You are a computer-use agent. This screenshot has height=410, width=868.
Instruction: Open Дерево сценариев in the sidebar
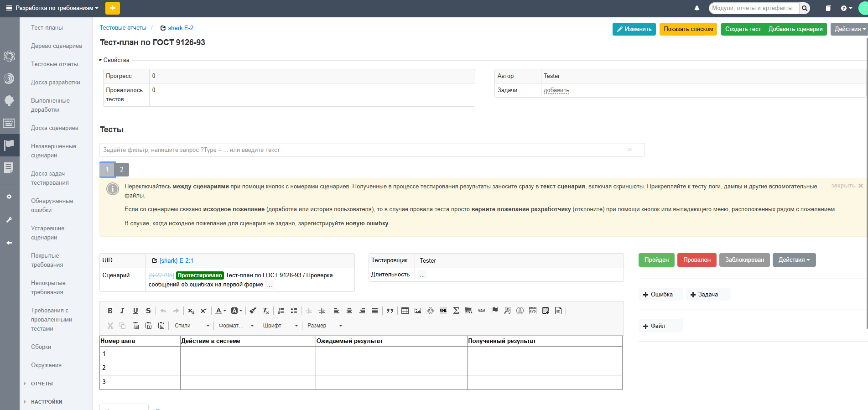pos(57,46)
